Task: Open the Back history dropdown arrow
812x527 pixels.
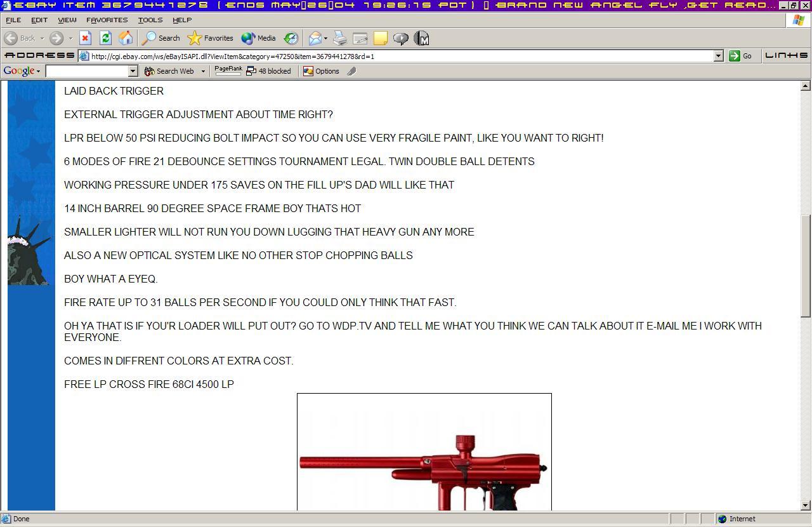Action: [x=42, y=38]
